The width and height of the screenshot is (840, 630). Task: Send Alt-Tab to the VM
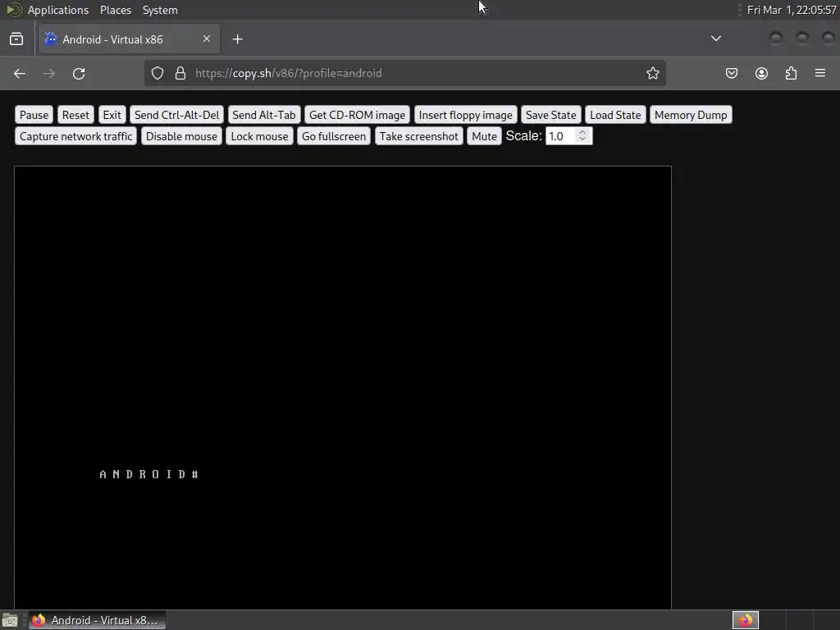pos(263,115)
